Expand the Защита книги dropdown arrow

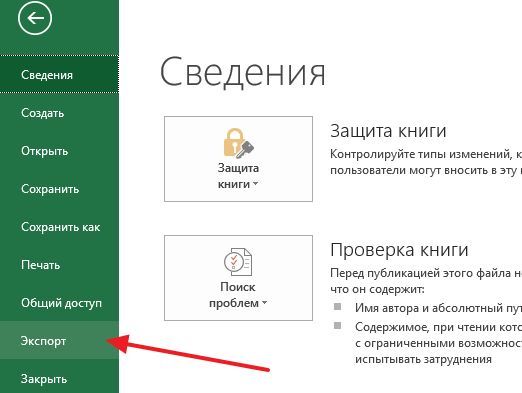256,184
